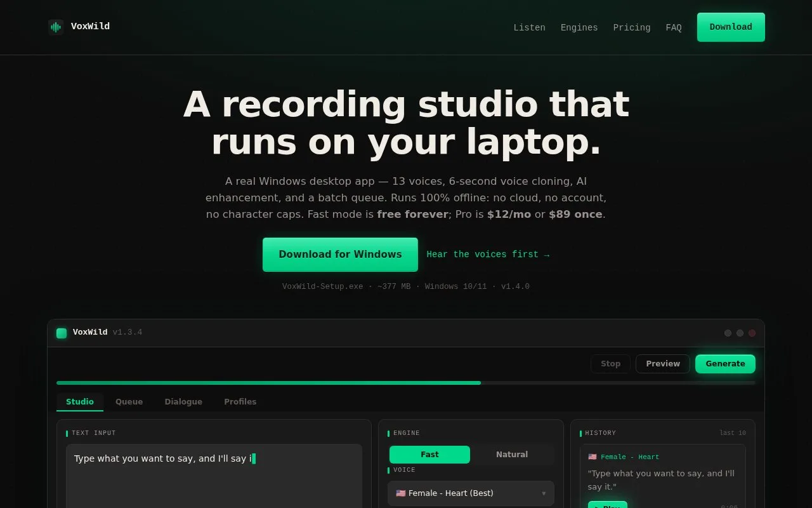This screenshot has height=508, width=812.
Task: Click Download for Windows button
Action: click(340, 255)
